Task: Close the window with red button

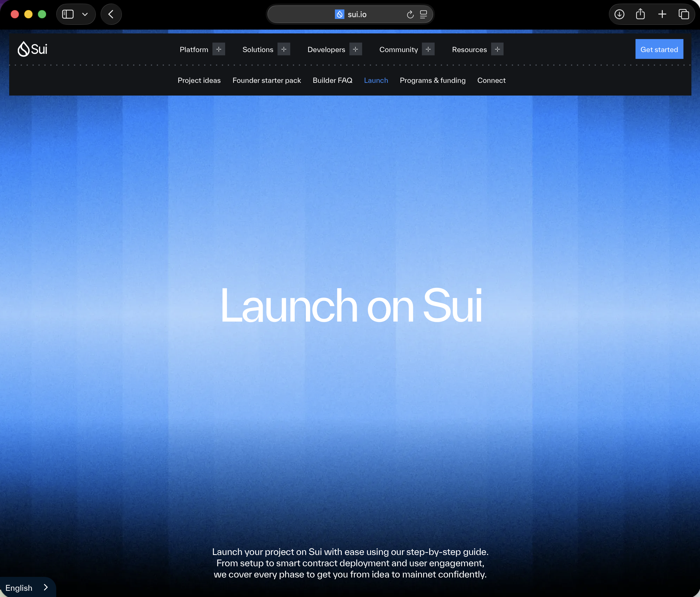Action: tap(15, 14)
